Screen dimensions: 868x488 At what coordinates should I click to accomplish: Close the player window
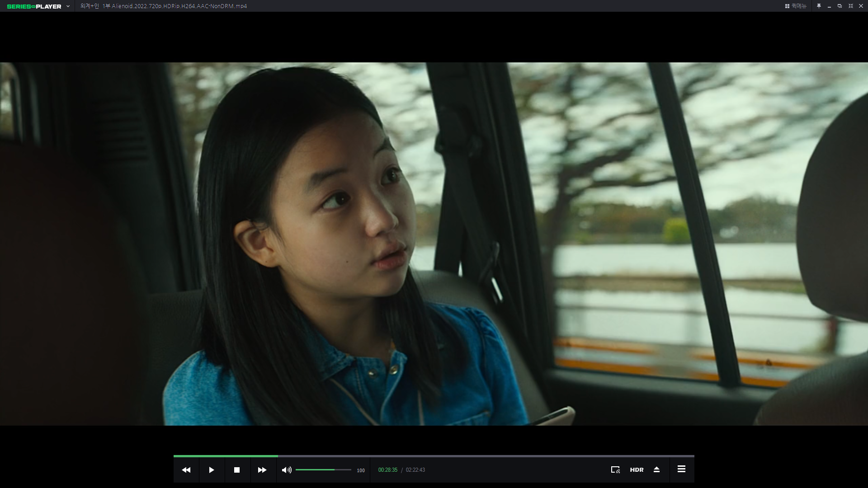pos(861,6)
